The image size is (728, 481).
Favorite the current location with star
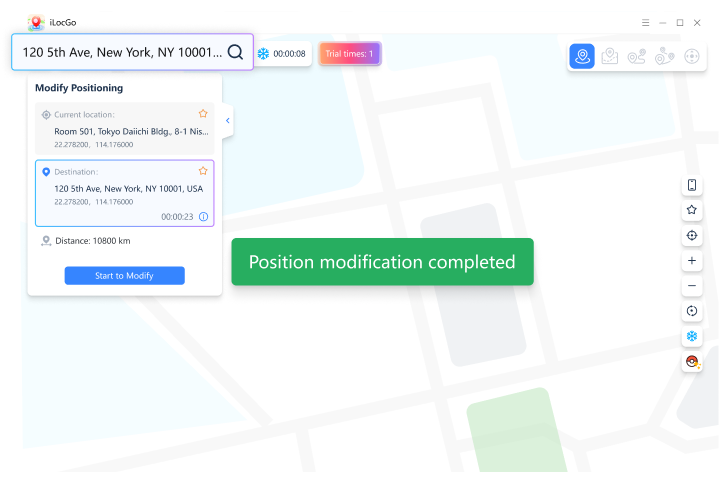point(203,114)
